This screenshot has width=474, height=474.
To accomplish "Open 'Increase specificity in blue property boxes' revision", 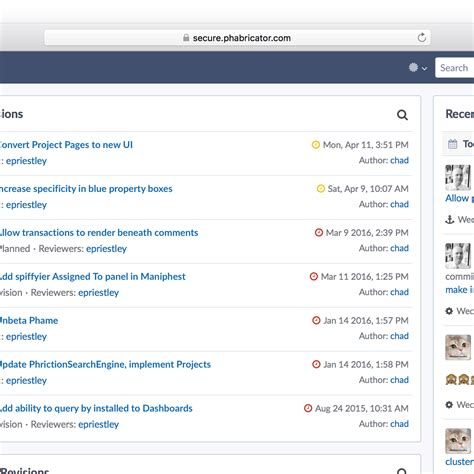I will 86,189.
